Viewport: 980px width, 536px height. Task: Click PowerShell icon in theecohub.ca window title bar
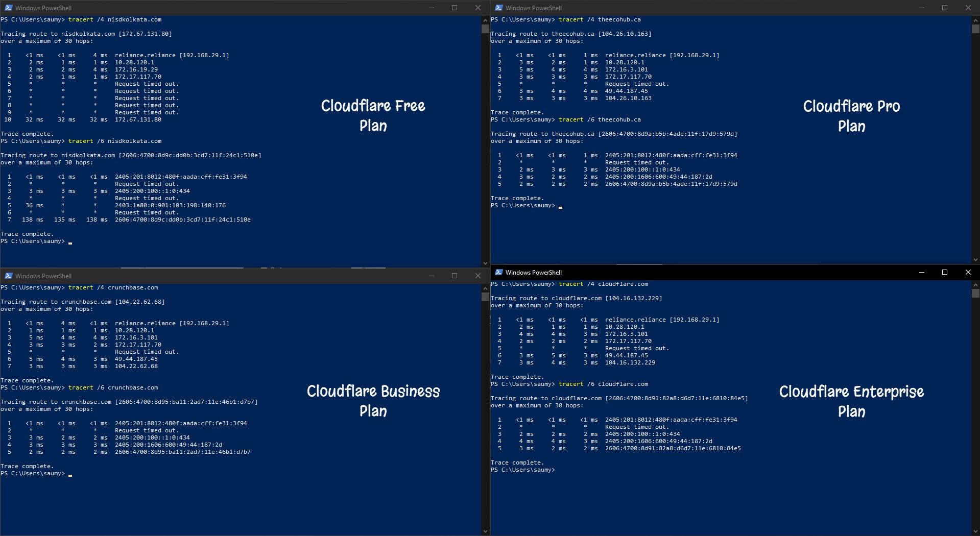[x=498, y=8]
